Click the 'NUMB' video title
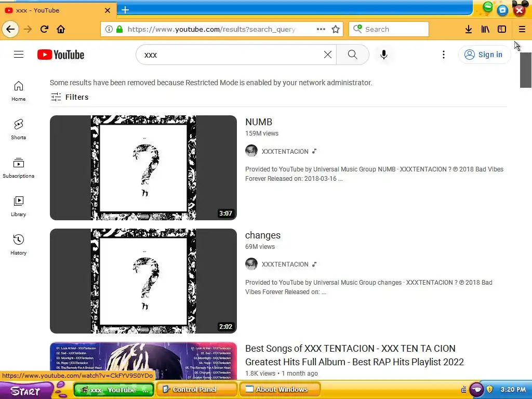532x399 pixels. 259,122
